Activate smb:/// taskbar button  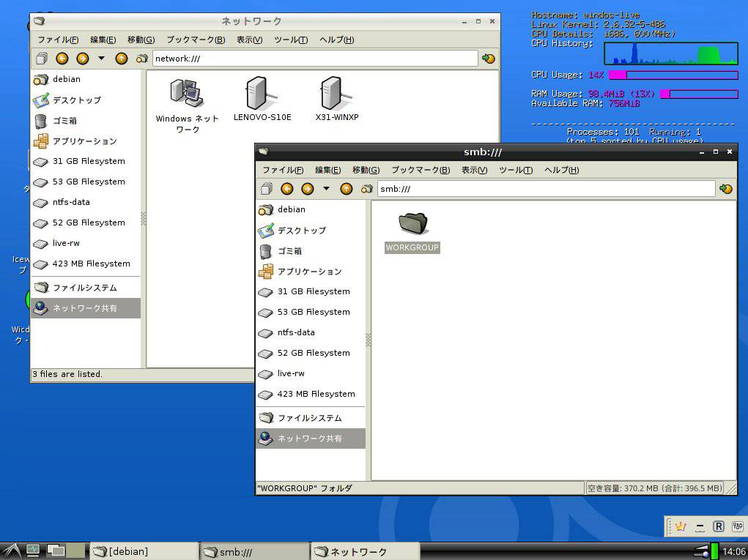(255, 551)
